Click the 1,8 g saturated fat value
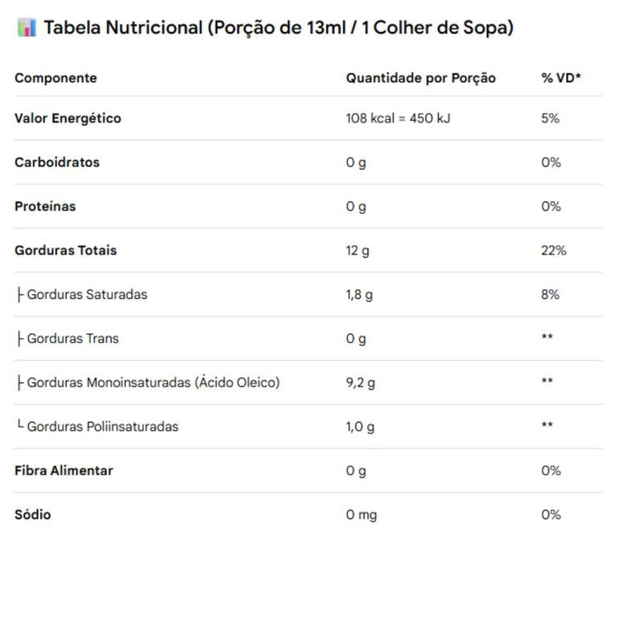Image resolution: width=644 pixels, height=644 pixels. click(x=359, y=295)
